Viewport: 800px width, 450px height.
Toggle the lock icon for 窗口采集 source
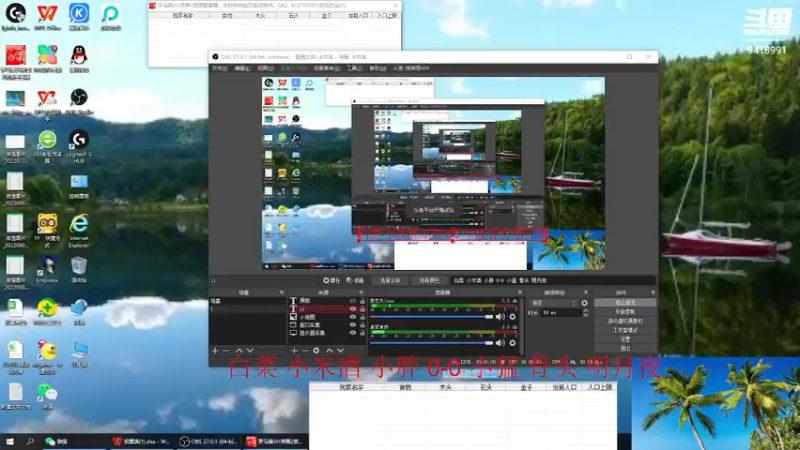point(362,325)
